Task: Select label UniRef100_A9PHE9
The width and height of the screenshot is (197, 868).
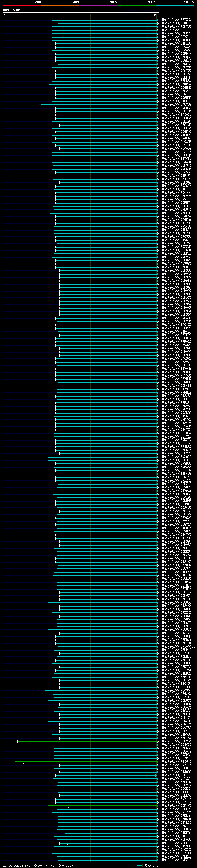Action: pos(176,393)
